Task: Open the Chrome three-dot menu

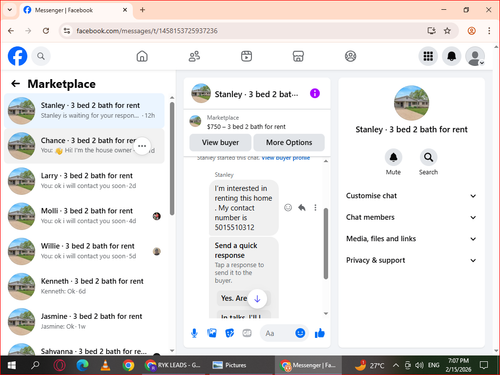Action: click(x=489, y=31)
